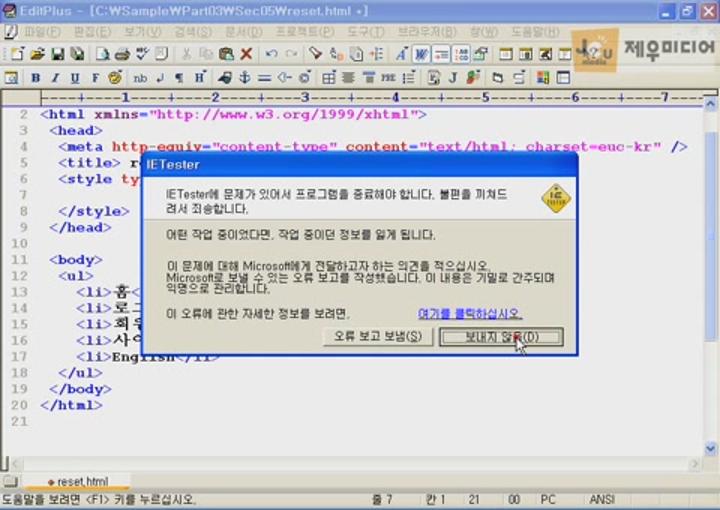Open the 프로젝트(P) menu
The height and width of the screenshot is (510, 720).
click(305, 32)
